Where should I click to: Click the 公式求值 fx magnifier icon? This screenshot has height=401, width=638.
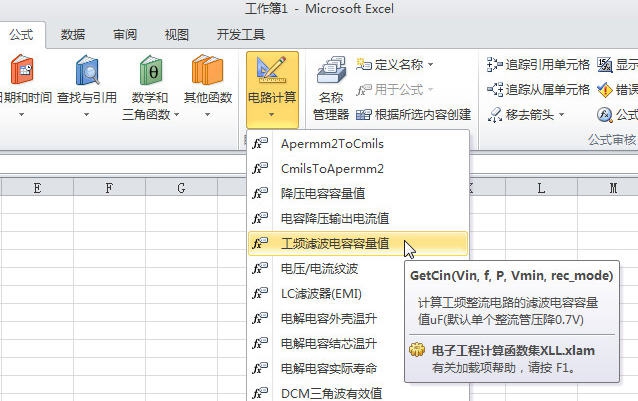click(x=605, y=115)
